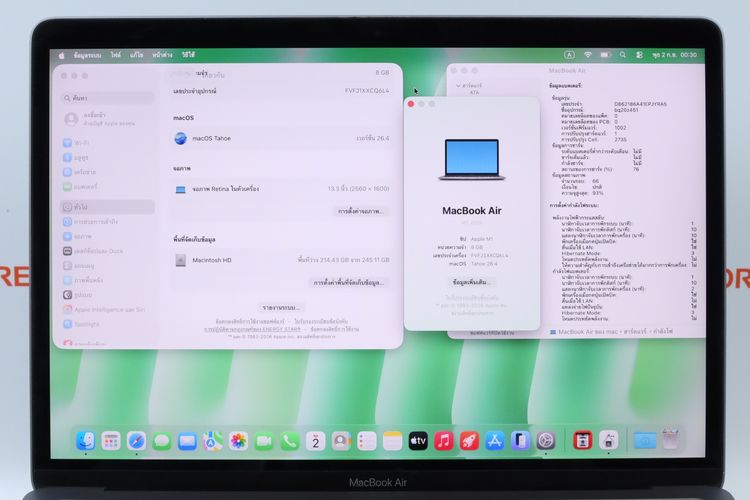Collapse the hardware tree section in System Information

458,86
